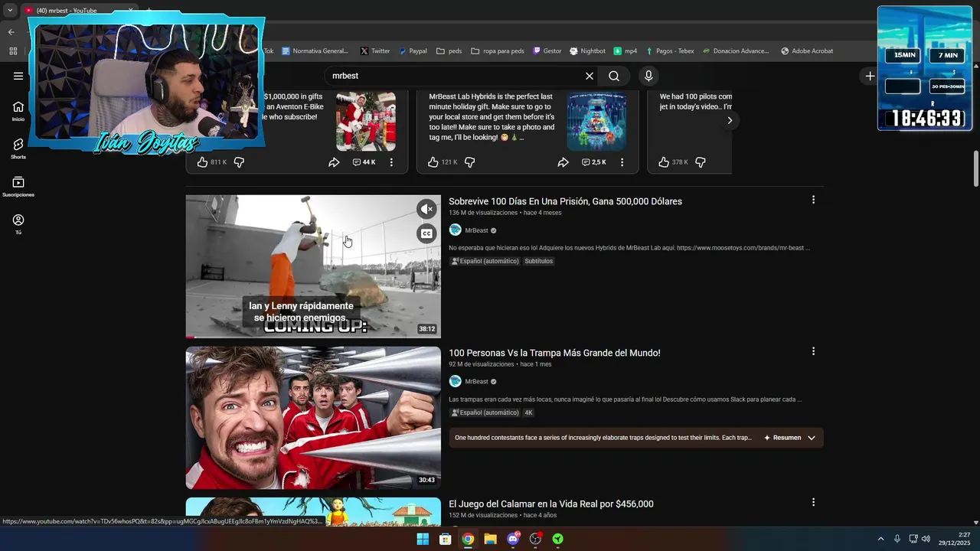Screen dimensions: 980x551
Task: Dislike the MrBeast Lab Hybrids post
Action: (470, 162)
